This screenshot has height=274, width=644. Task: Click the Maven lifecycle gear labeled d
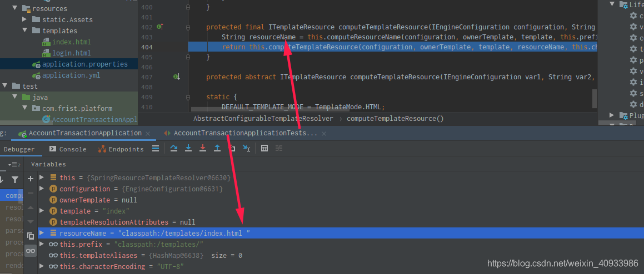point(634,104)
